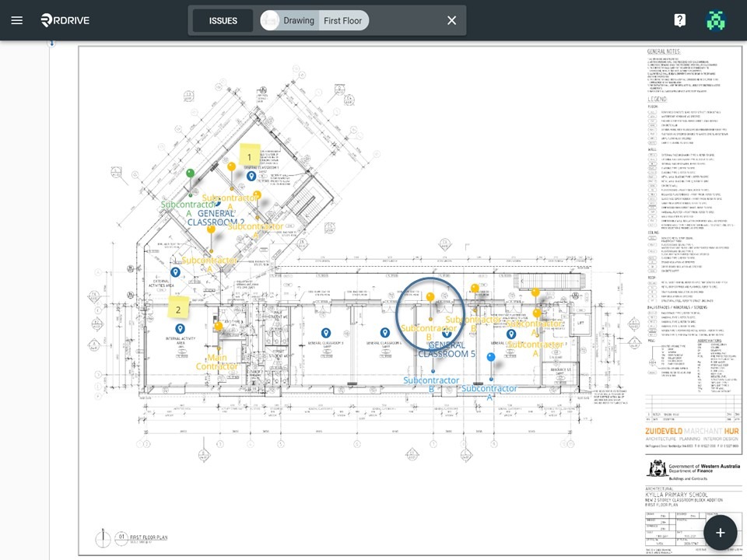Select the yellow Main Contractor pin
Viewport: 747px width, 560px height.
point(219,326)
